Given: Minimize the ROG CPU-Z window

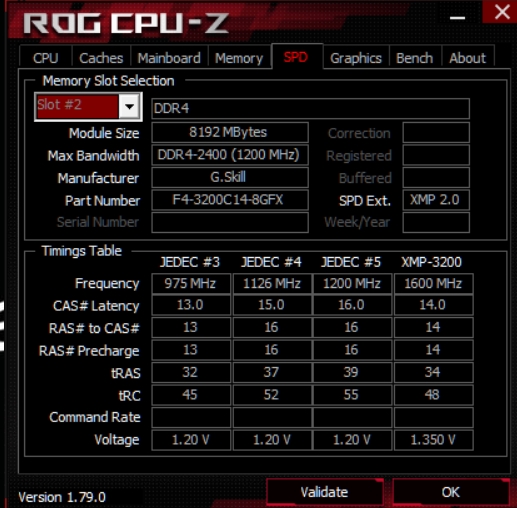Looking at the screenshot, I should (458, 17).
